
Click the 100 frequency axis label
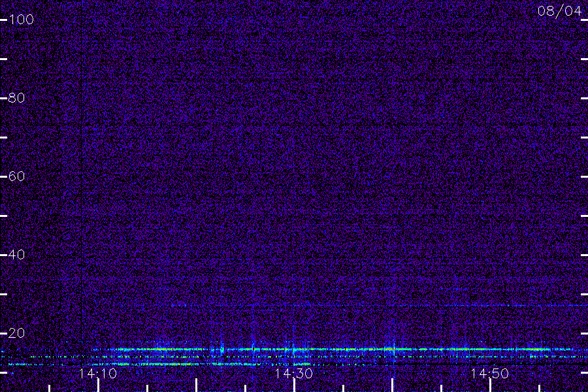(21, 20)
